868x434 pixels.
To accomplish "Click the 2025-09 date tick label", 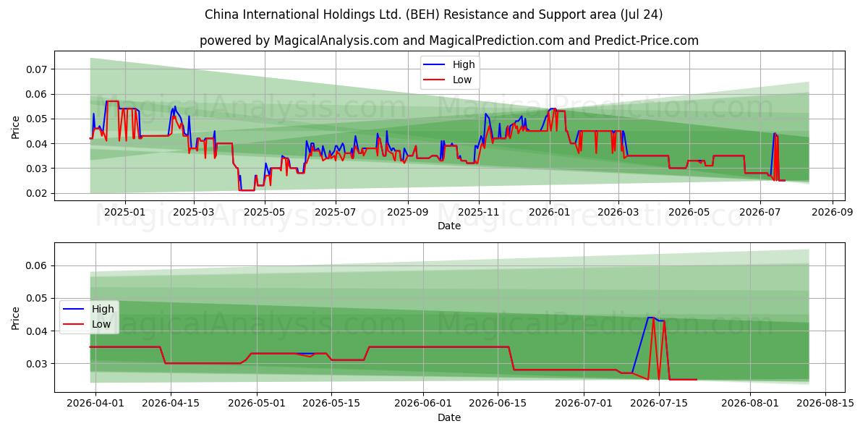I will (407, 213).
